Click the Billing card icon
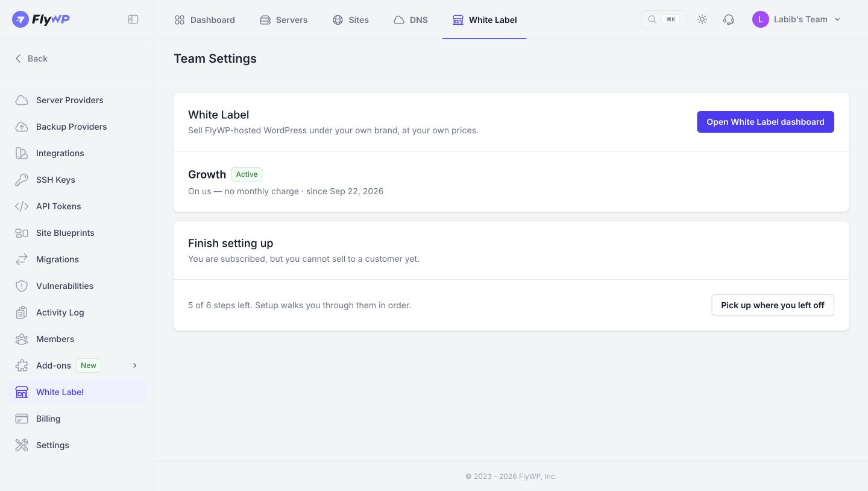This screenshot has width=868, height=491. pyautogui.click(x=22, y=419)
